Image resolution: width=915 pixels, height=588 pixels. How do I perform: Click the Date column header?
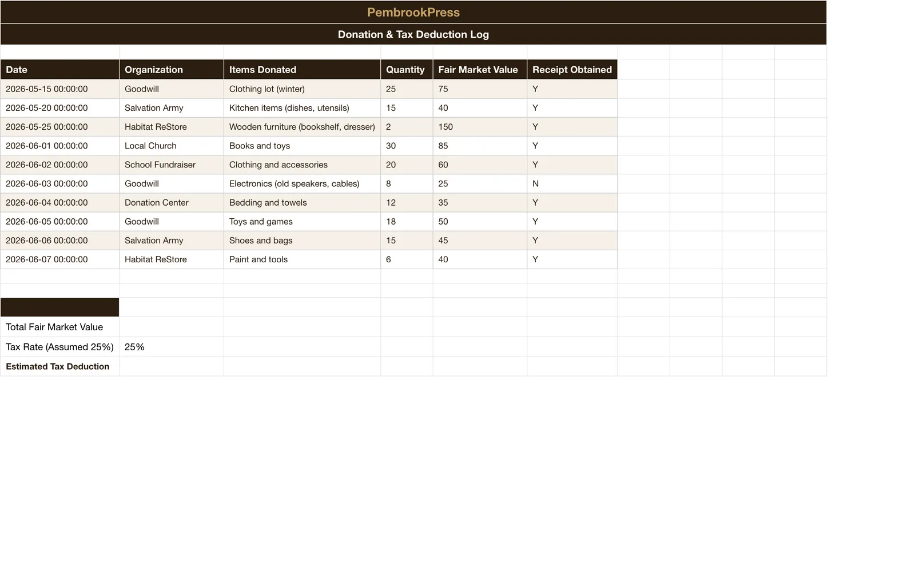click(x=59, y=70)
